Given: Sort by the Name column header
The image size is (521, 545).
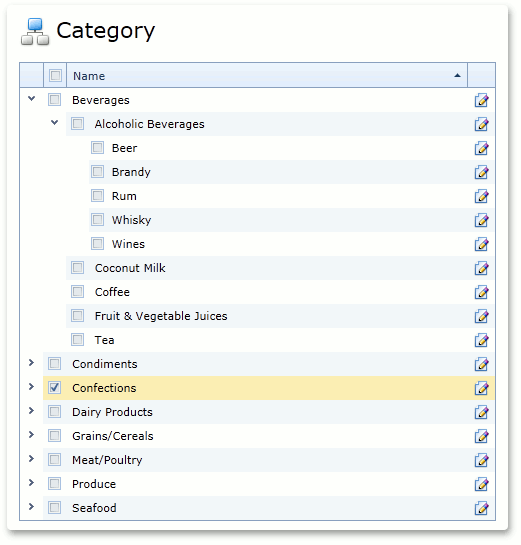Looking at the screenshot, I should [x=267, y=75].
